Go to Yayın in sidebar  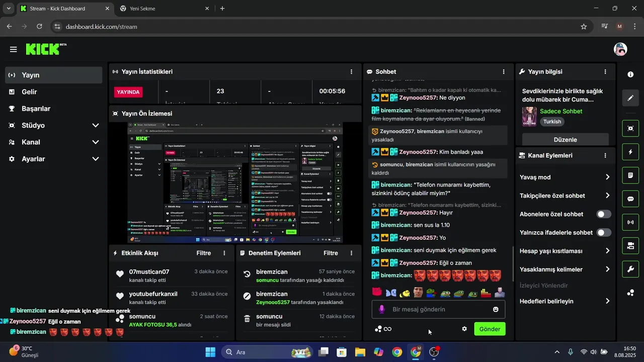[x=54, y=75]
